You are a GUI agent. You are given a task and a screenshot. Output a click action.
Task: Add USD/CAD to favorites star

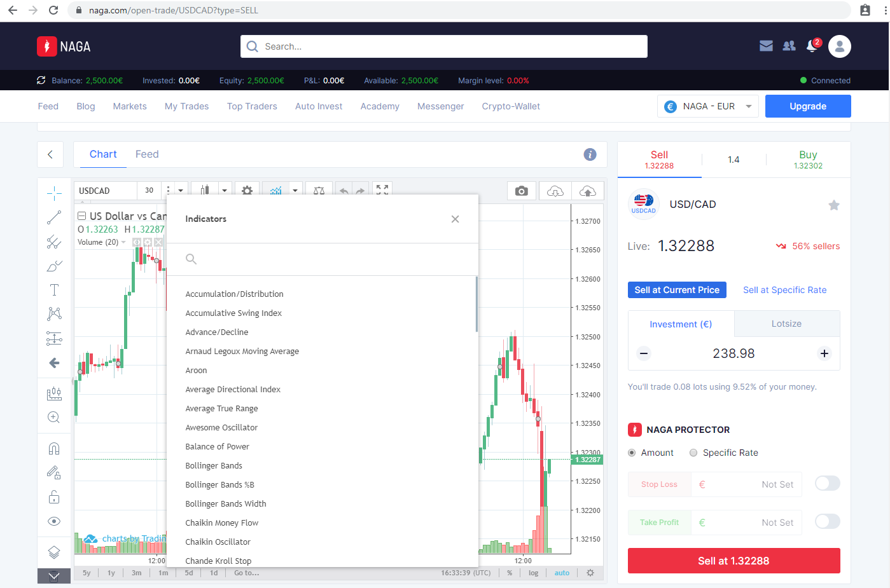pyautogui.click(x=834, y=205)
